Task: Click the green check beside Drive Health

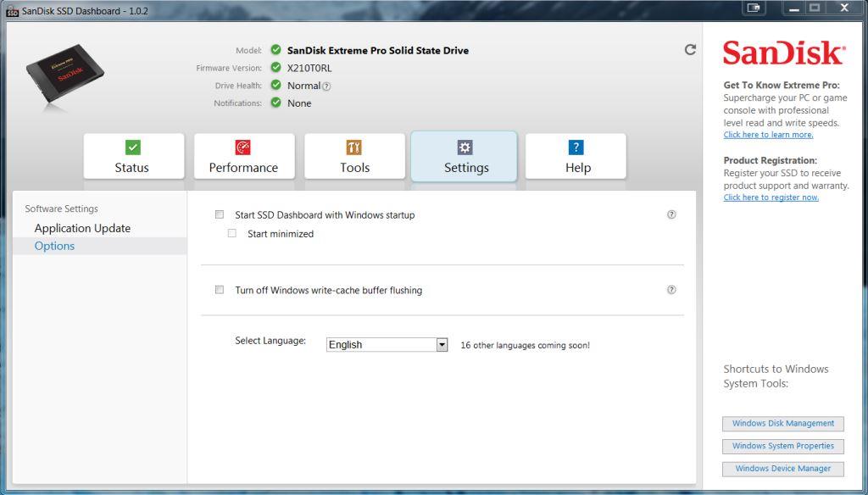Action: [275, 86]
